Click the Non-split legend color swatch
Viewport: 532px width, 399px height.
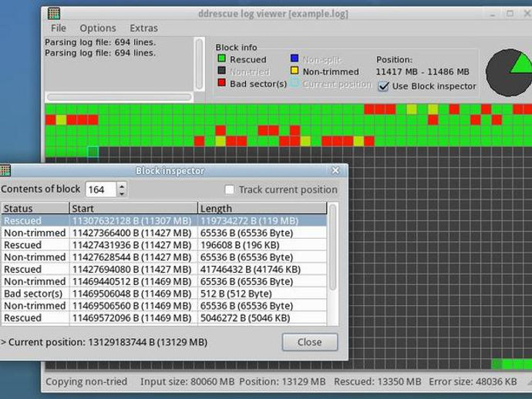[x=295, y=58]
